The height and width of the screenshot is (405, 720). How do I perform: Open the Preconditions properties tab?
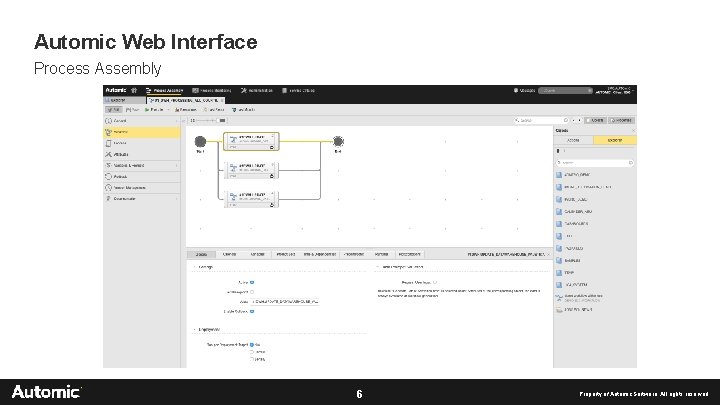(x=354, y=254)
